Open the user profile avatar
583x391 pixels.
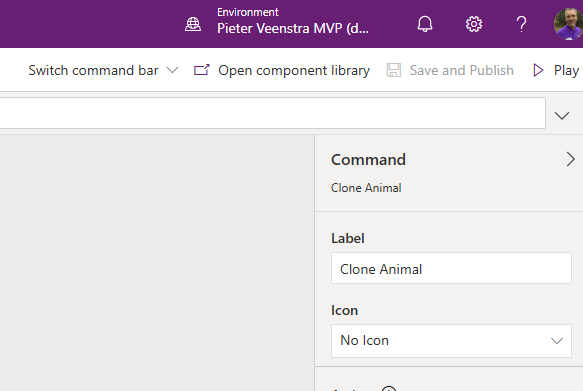point(568,24)
